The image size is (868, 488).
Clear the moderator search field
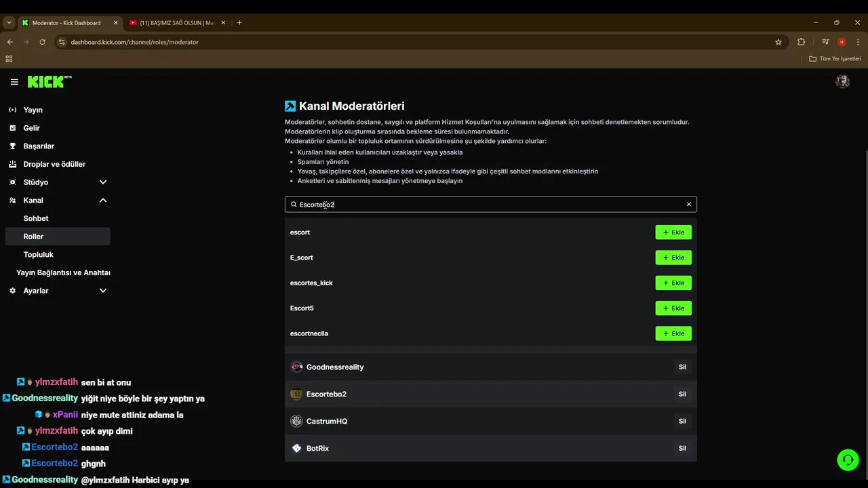pyautogui.click(x=688, y=204)
